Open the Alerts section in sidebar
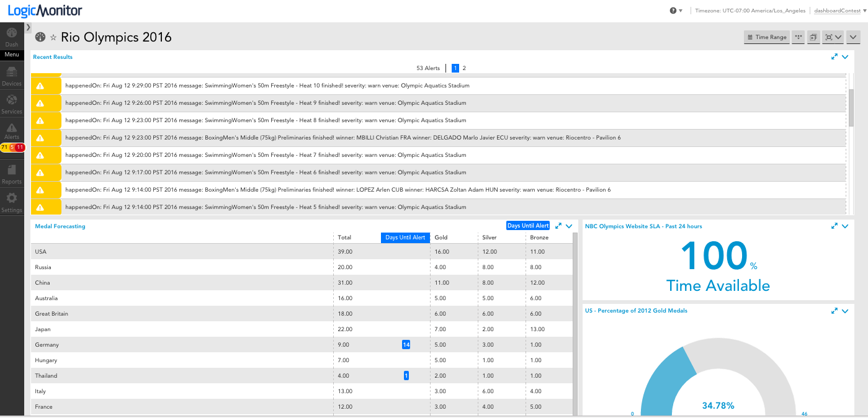Screen dimensions: 868x418 12,131
